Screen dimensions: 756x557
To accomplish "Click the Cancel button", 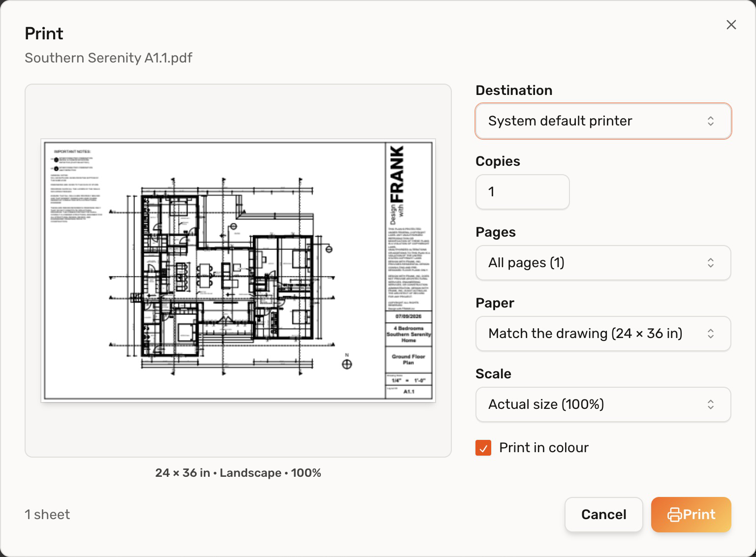I will (604, 515).
